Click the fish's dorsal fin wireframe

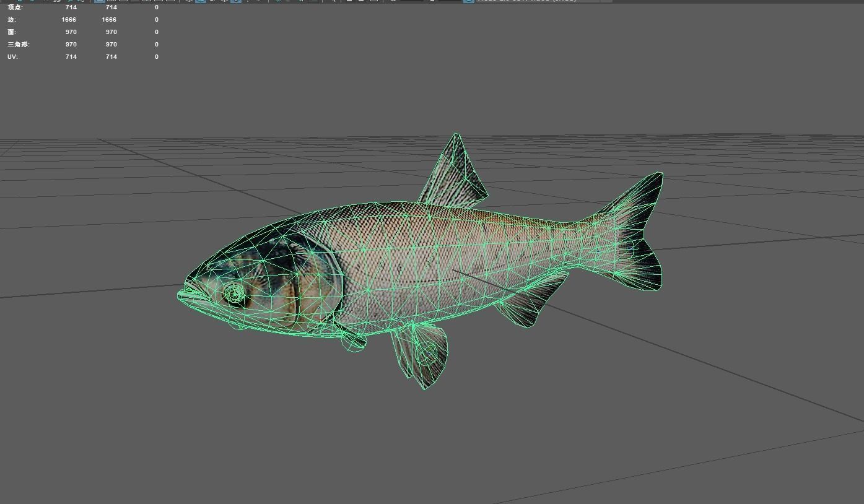455,170
